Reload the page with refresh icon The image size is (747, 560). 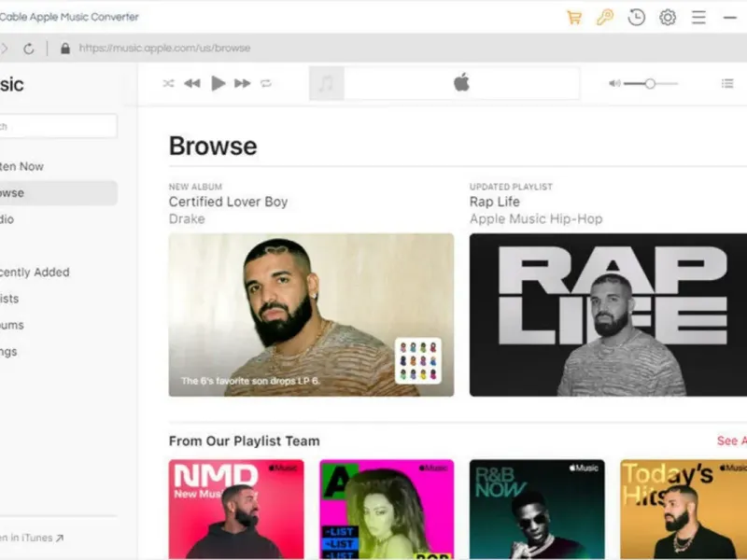tap(29, 49)
